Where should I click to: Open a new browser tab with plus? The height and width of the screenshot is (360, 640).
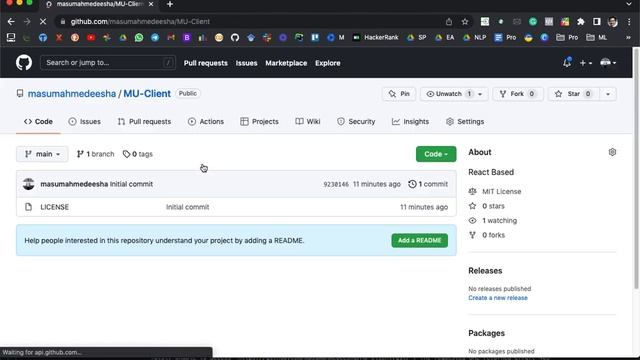(170, 4)
